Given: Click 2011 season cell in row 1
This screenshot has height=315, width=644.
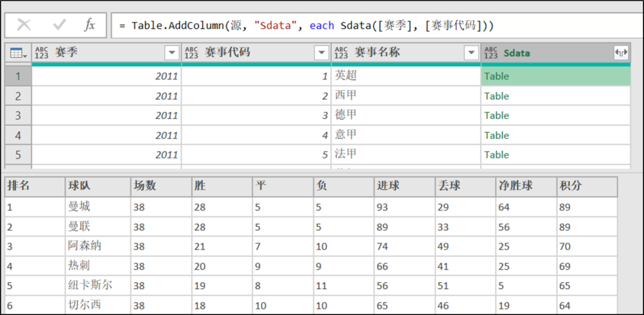Looking at the screenshot, I should pyautogui.click(x=107, y=76).
